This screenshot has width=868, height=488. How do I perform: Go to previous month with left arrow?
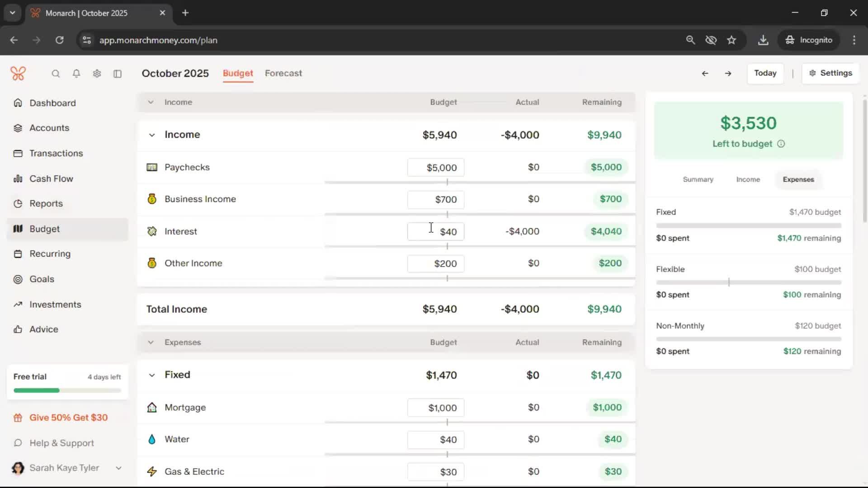[x=705, y=73]
